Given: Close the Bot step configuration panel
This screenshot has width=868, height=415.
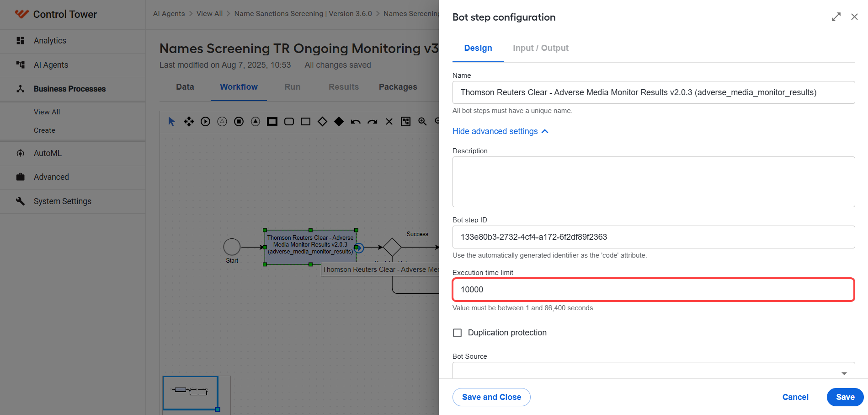Looking at the screenshot, I should pos(854,17).
